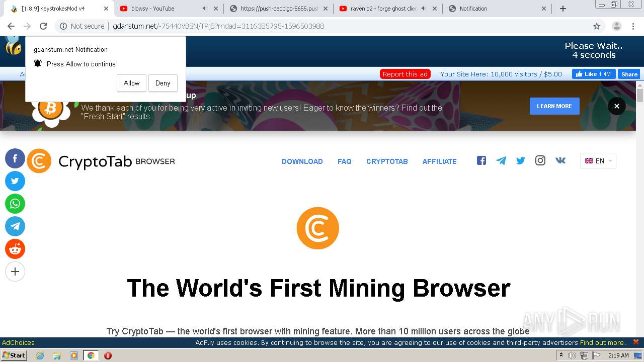This screenshot has width=644, height=362.
Task: Open CryptoTab Facebook page icon in header
Action: coord(481,160)
